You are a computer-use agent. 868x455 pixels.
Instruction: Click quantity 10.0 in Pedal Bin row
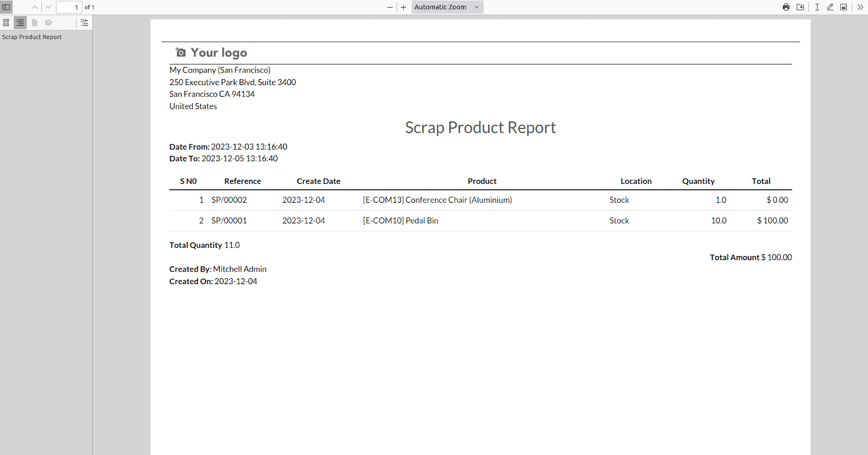(719, 221)
